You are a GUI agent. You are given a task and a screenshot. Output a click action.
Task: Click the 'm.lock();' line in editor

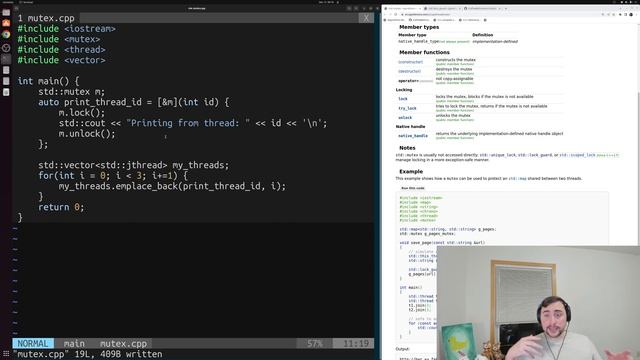tap(82, 113)
